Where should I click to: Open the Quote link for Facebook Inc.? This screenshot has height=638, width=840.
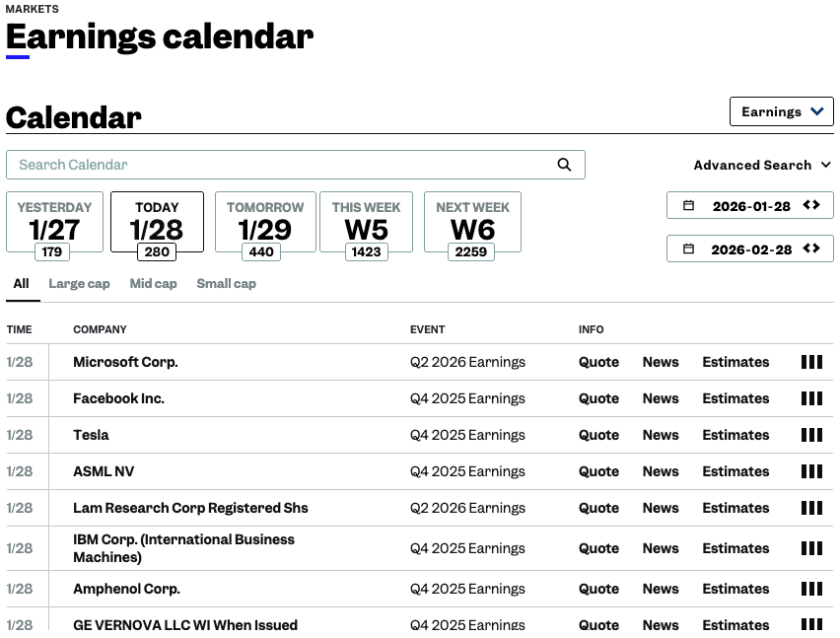(598, 398)
